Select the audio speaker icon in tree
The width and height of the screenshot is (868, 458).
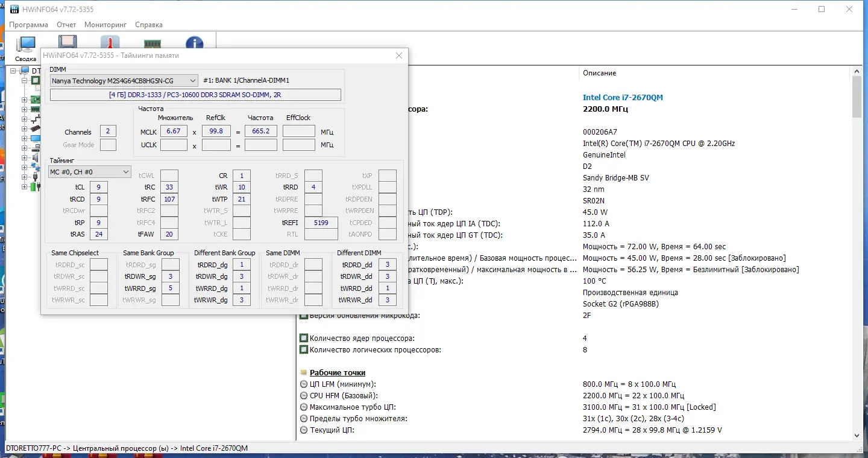36,157
